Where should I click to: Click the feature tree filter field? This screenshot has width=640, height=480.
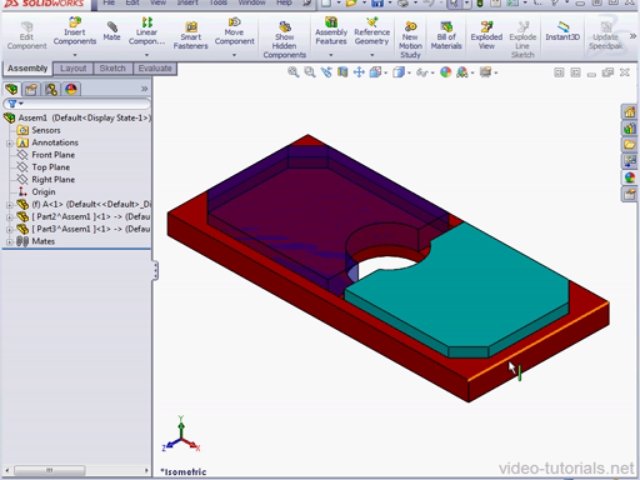[x=77, y=104]
